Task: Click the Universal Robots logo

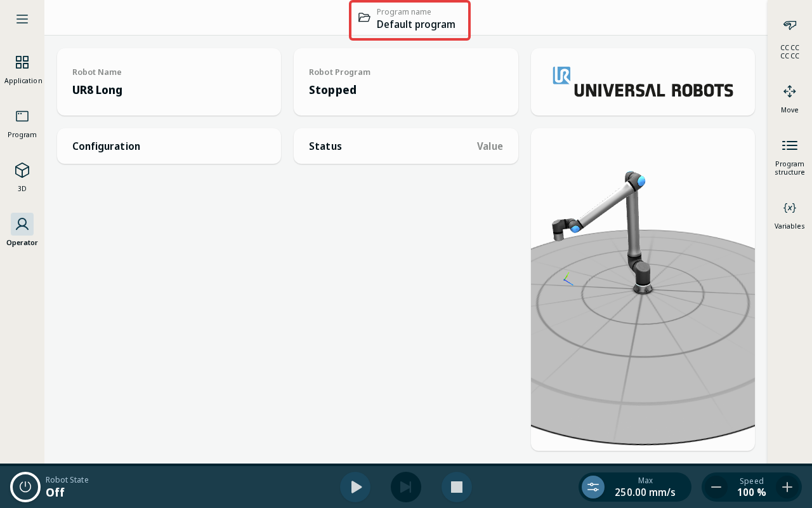Action: pyautogui.click(x=643, y=82)
